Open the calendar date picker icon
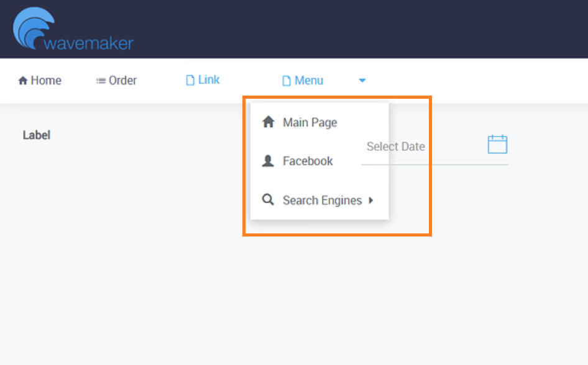Screen dimensions: 588x365 pos(497,145)
